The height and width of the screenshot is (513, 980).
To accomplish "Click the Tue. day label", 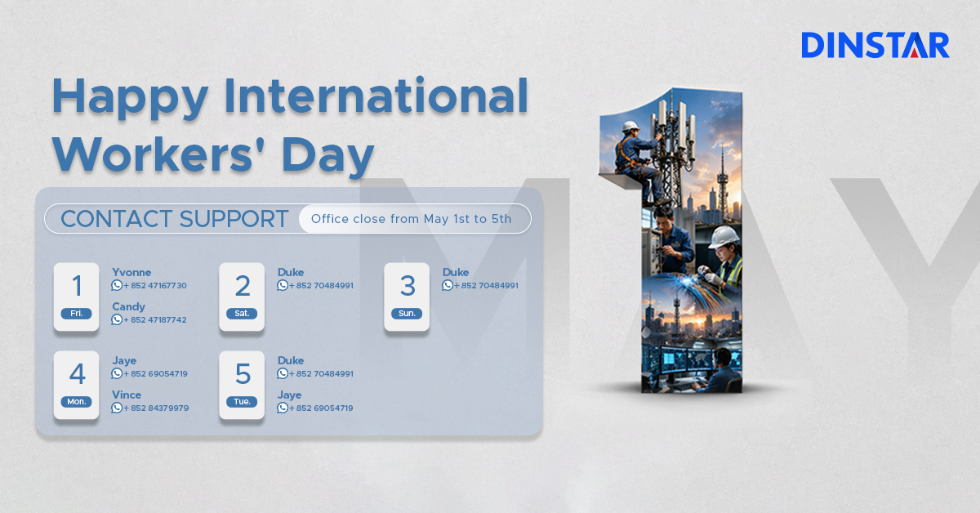I will point(242,402).
